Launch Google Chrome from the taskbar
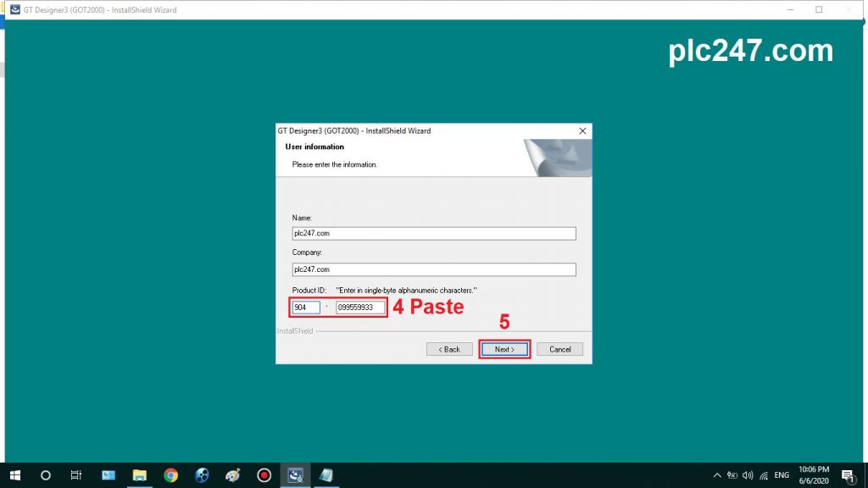 [170, 475]
